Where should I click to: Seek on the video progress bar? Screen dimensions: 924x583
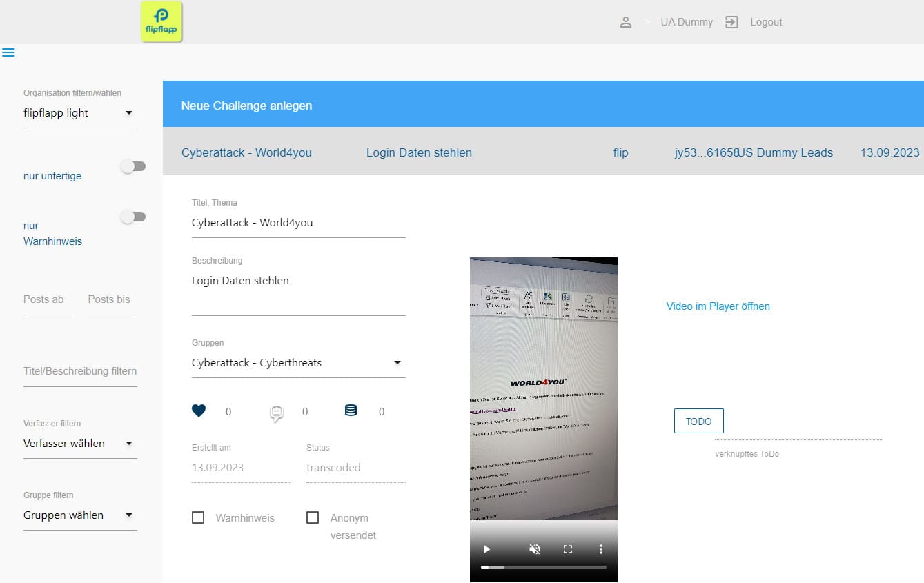(544, 567)
